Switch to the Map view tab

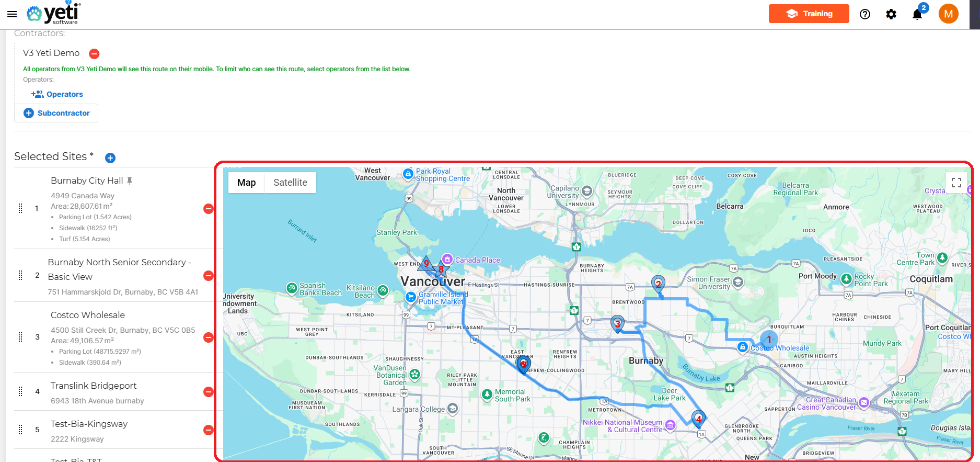click(246, 183)
